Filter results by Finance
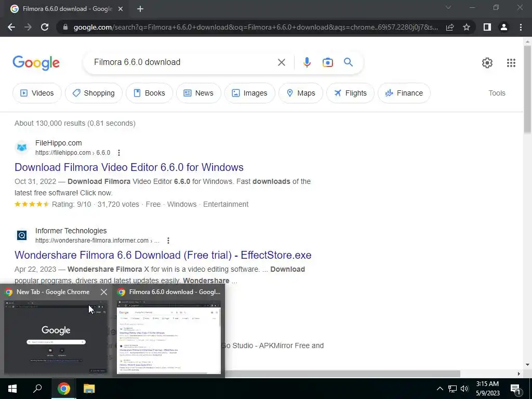Image resolution: width=532 pixels, height=399 pixels. (x=404, y=93)
